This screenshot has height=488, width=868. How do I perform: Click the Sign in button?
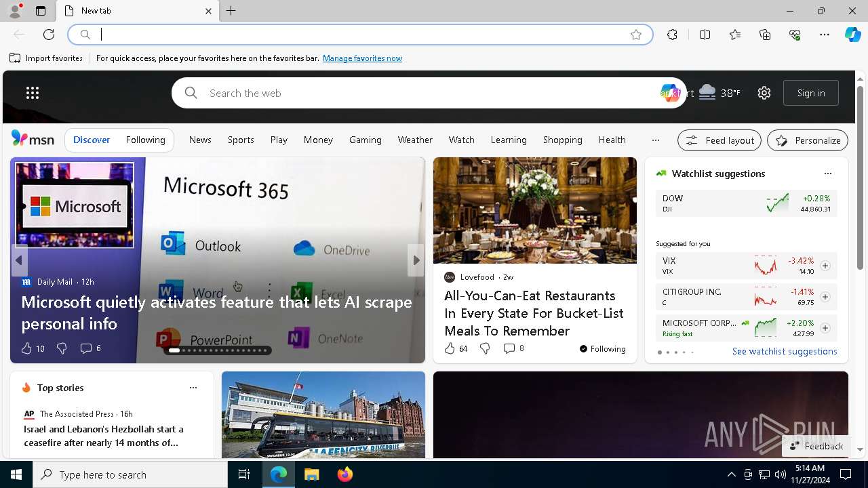[x=811, y=93]
